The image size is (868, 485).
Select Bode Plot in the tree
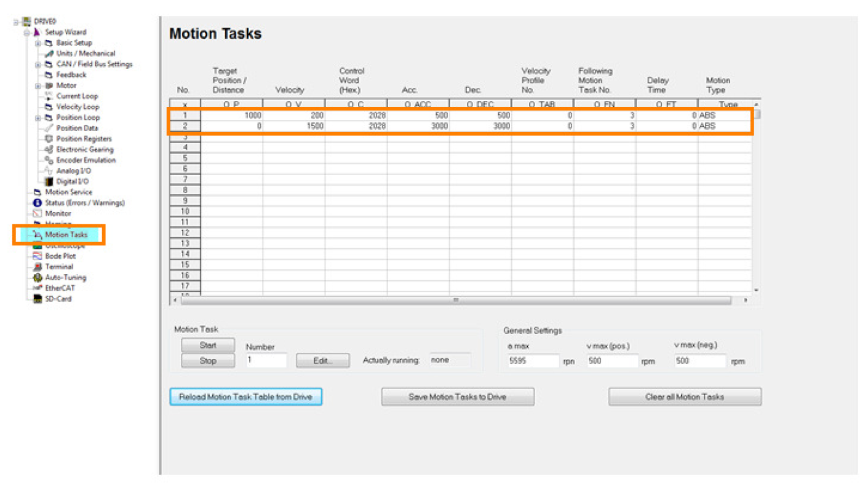pyautogui.click(x=60, y=256)
